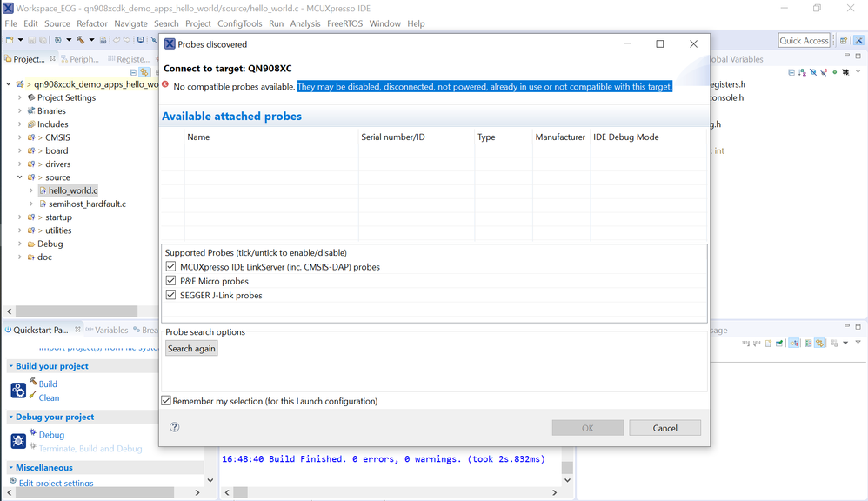The image size is (868, 501).
Task: Click the Project Explorer horizontal scrollbar
Action: point(77,311)
